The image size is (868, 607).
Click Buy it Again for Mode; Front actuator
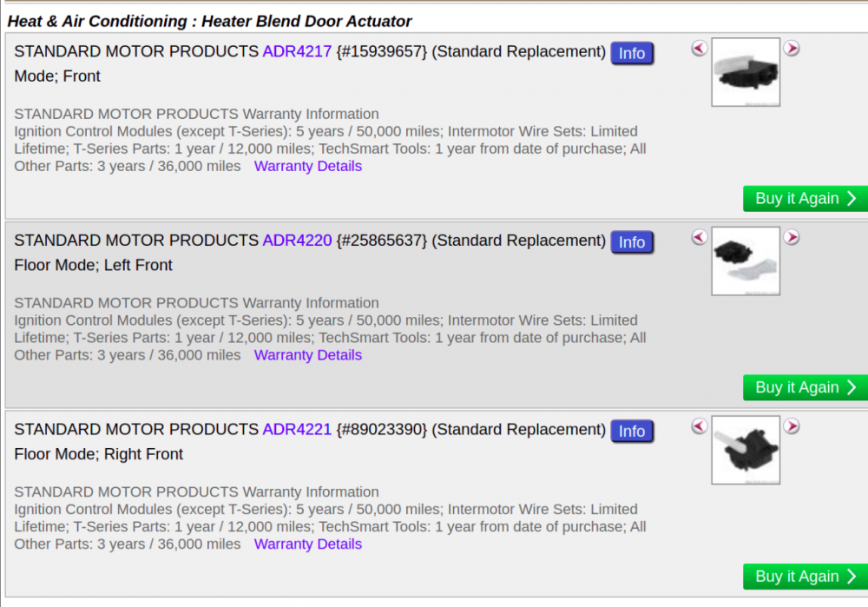click(805, 199)
